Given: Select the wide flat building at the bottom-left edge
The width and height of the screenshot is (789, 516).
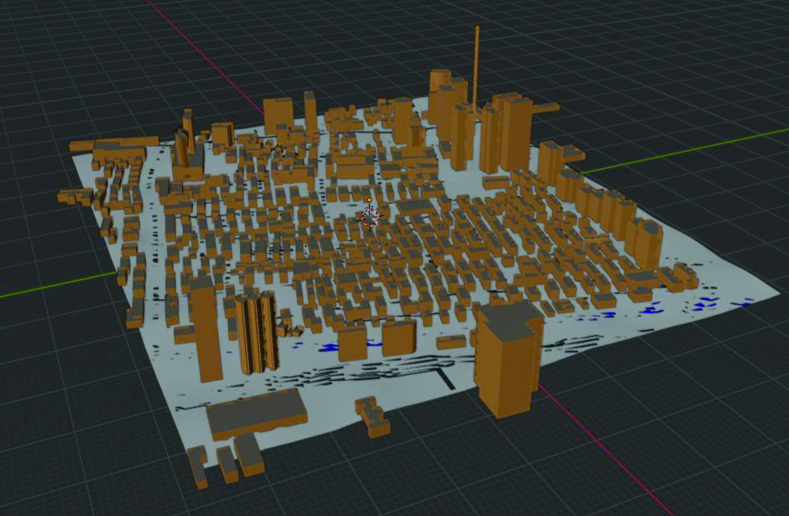Looking at the screenshot, I should (x=257, y=414).
